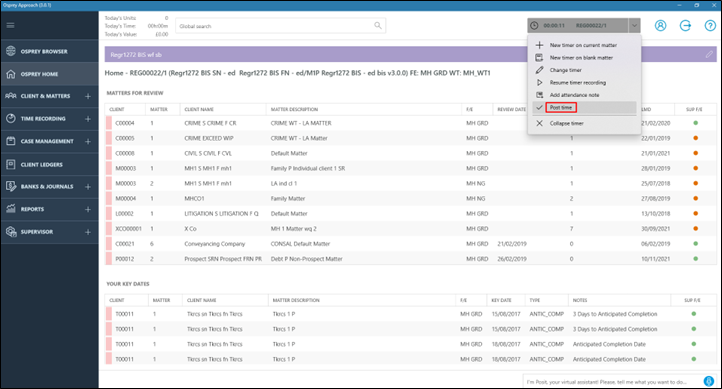Open Client & Matters section
Image resolution: width=722 pixels, height=389 pixels.
tap(45, 96)
